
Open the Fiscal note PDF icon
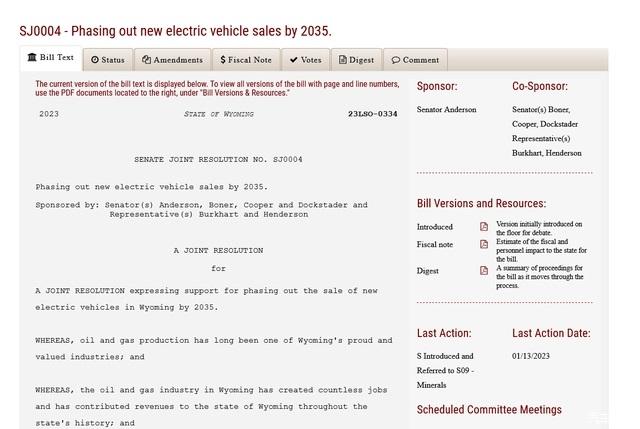tap(484, 245)
